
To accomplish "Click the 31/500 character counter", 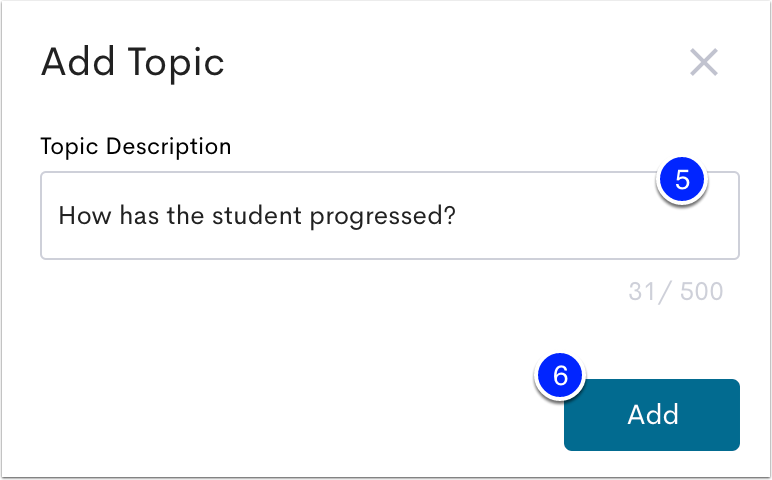I will 676,291.
